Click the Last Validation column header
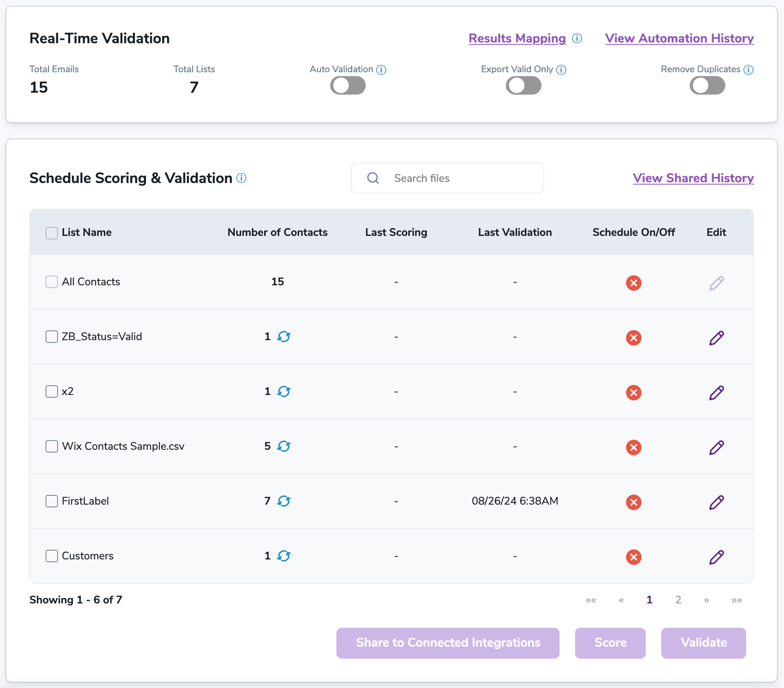 tap(515, 232)
